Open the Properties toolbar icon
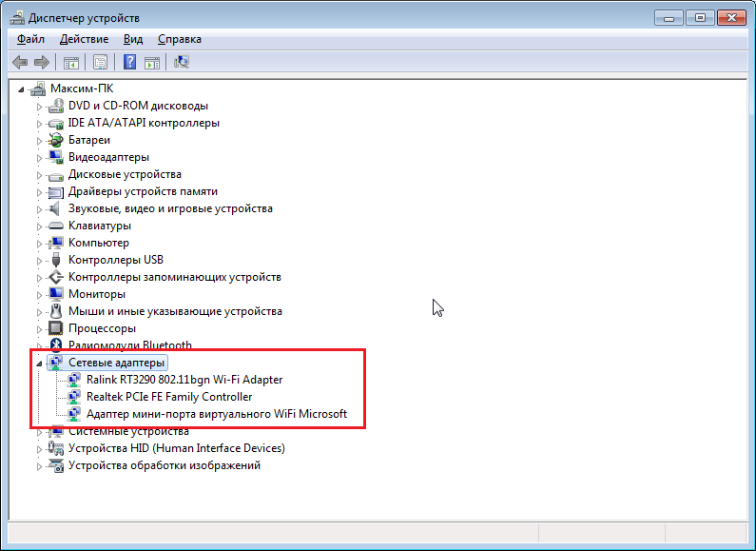Screen dimensions: 756x551 [100, 62]
